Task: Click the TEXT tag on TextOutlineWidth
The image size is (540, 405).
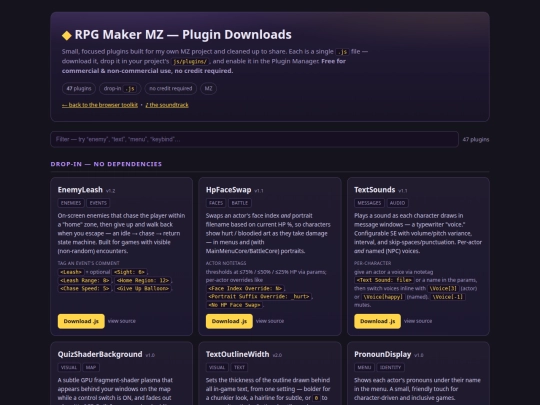Action: coord(239,367)
